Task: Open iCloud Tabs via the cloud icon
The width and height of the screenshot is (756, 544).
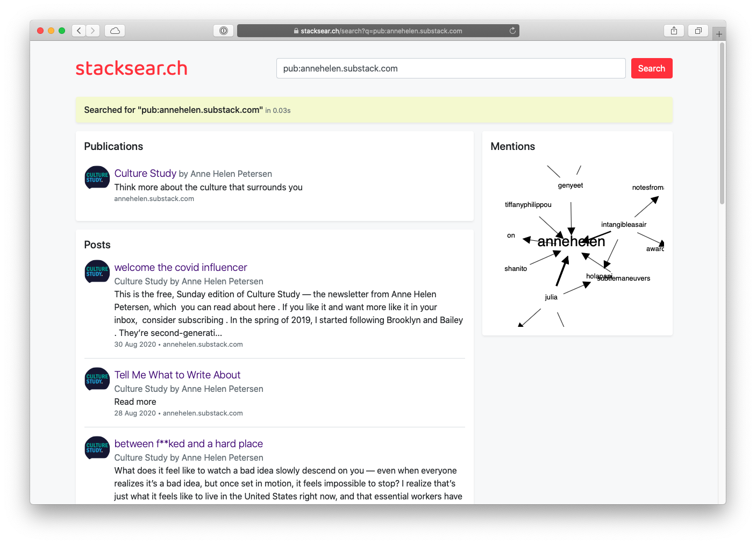Action: tap(114, 31)
